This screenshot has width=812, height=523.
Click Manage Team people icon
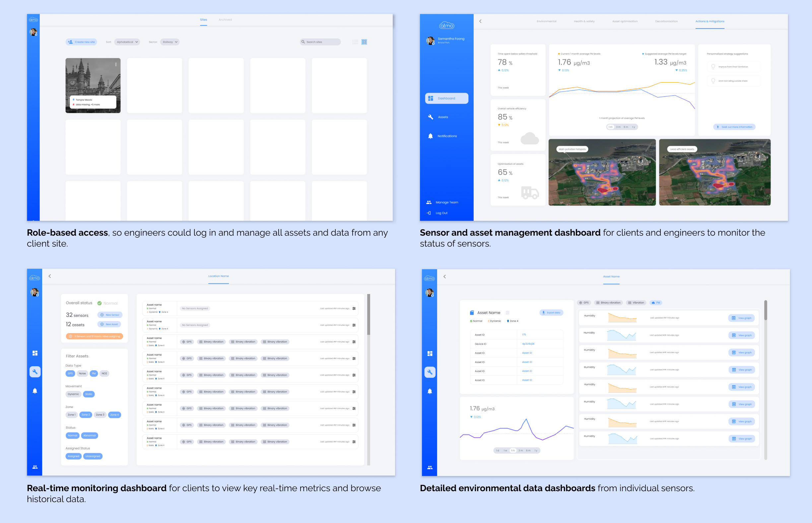pyautogui.click(x=429, y=202)
